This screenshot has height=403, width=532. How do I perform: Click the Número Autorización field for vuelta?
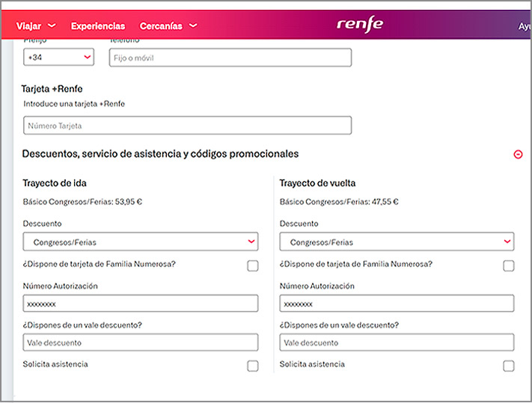tap(397, 304)
